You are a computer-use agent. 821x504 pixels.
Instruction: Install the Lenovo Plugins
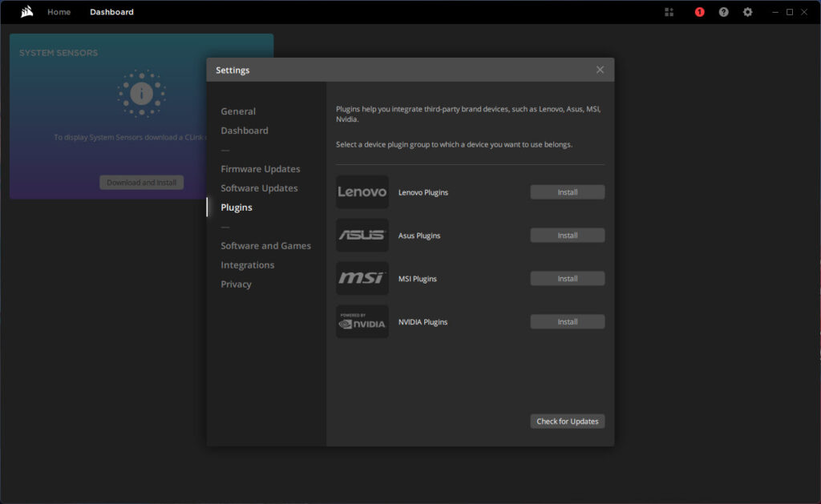(x=567, y=192)
